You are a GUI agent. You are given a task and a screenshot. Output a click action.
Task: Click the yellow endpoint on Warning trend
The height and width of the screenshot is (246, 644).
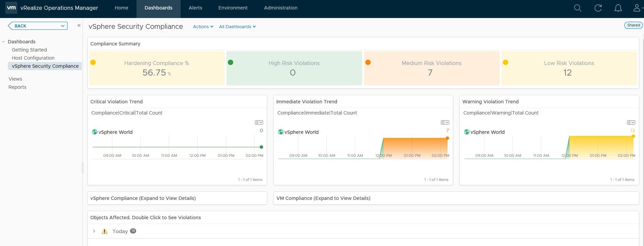633,136
